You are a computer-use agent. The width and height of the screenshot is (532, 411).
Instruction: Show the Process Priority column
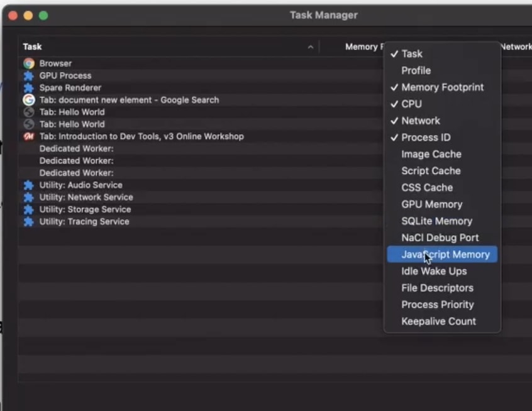coord(442,305)
